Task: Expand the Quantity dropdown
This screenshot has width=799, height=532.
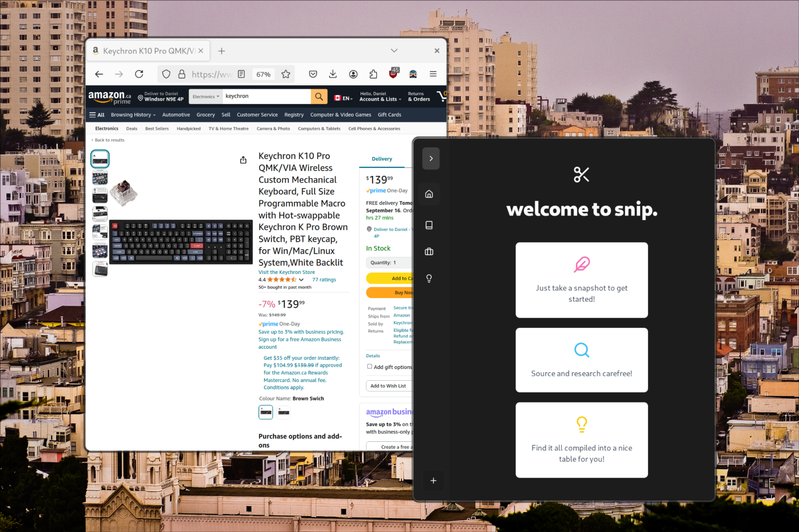Action: tap(389, 262)
